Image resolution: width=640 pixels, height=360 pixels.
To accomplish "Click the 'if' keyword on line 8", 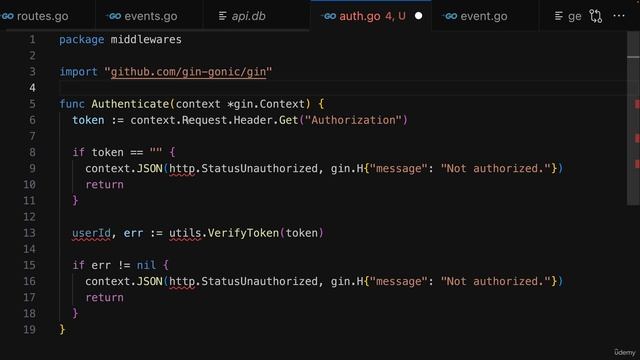I will coord(78,152).
